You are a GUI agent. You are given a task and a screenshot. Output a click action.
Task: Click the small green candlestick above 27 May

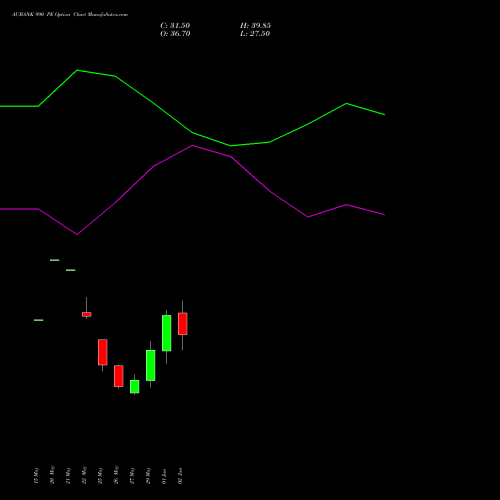tap(135, 387)
